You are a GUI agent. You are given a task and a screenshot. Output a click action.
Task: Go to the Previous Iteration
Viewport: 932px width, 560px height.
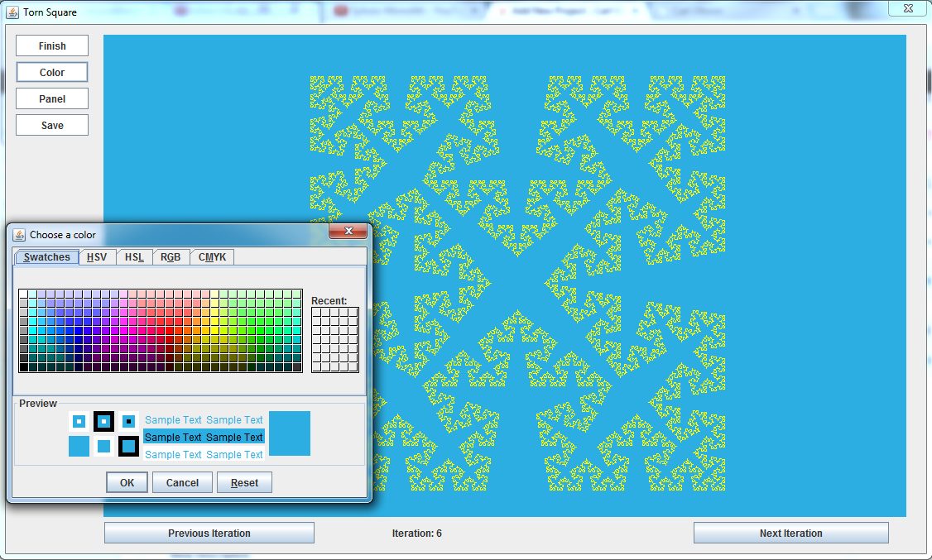tap(209, 534)
